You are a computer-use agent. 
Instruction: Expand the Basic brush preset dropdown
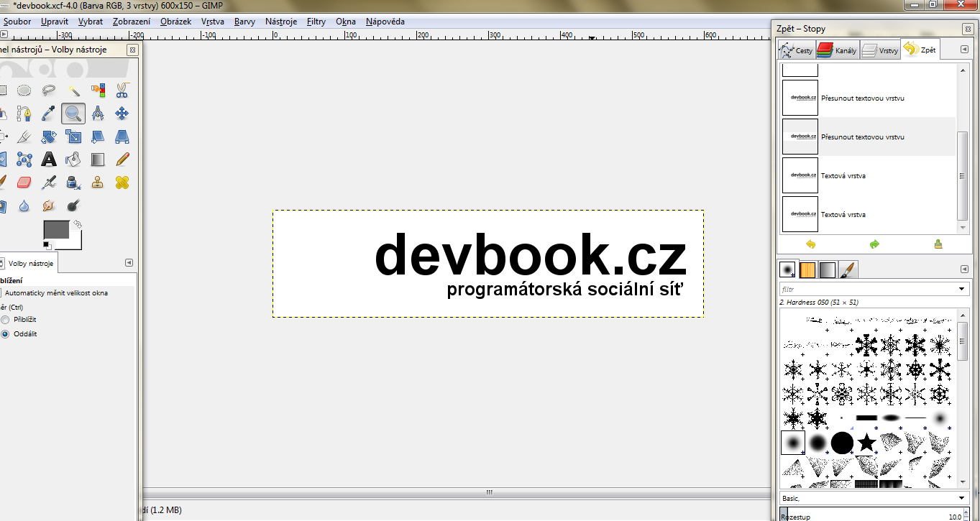(x=962, y=498)
